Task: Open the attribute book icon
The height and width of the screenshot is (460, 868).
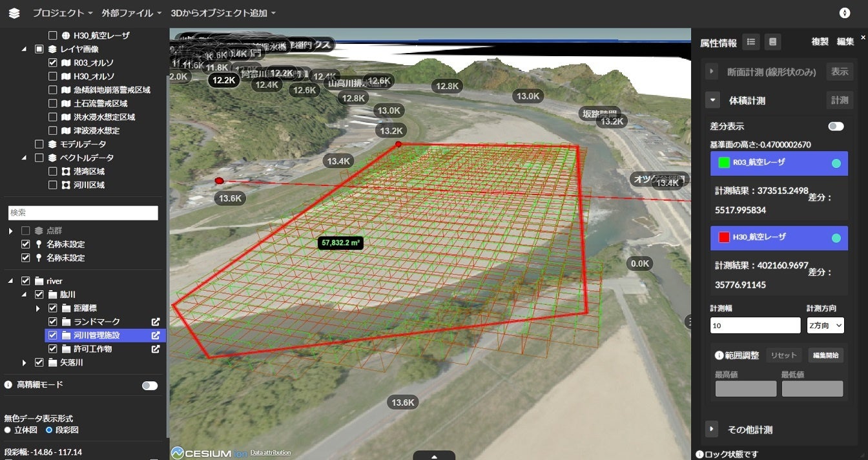Action: pos(772,42)
